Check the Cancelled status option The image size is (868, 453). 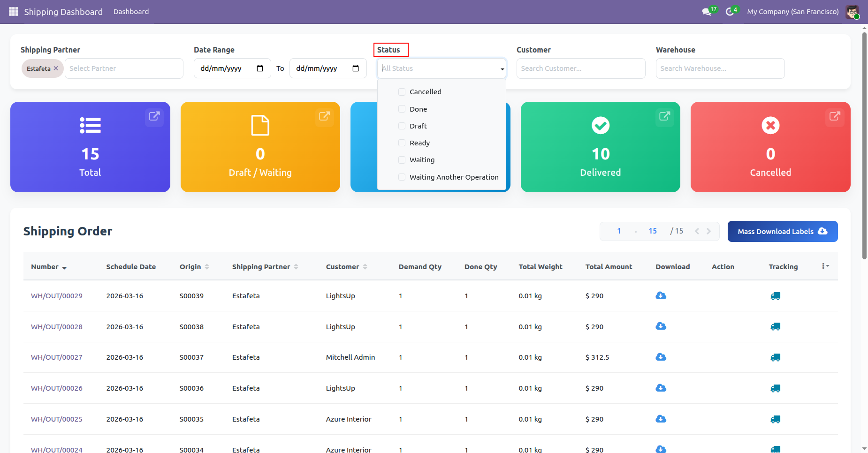pos(402,92)
